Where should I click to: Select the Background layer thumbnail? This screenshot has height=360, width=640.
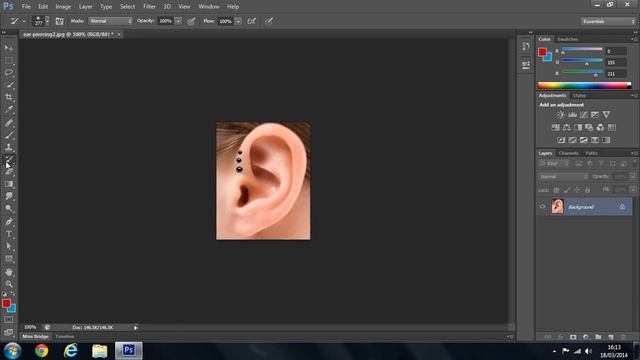[x=557, y=207]
